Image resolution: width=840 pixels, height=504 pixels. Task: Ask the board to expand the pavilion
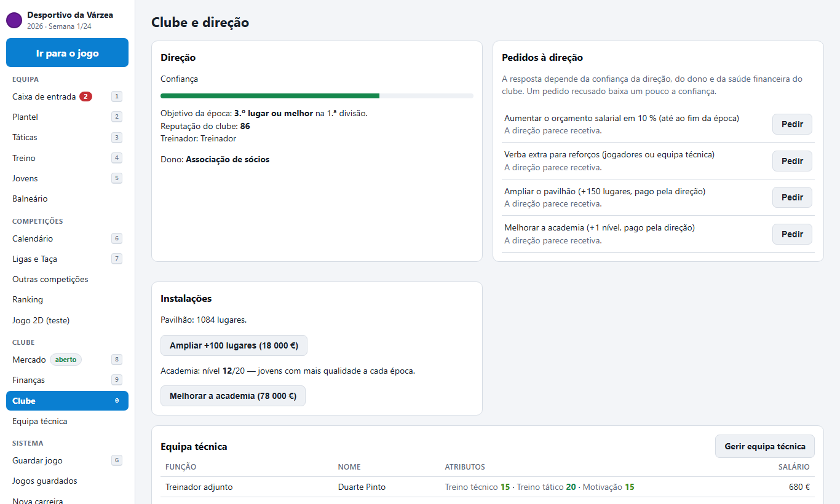pos(792,197)
